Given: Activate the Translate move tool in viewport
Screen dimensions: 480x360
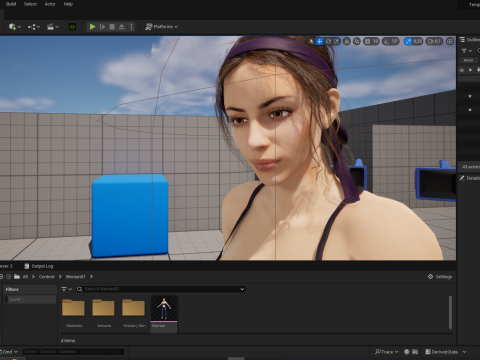Looking at the screenshot, I should [320, 41].
